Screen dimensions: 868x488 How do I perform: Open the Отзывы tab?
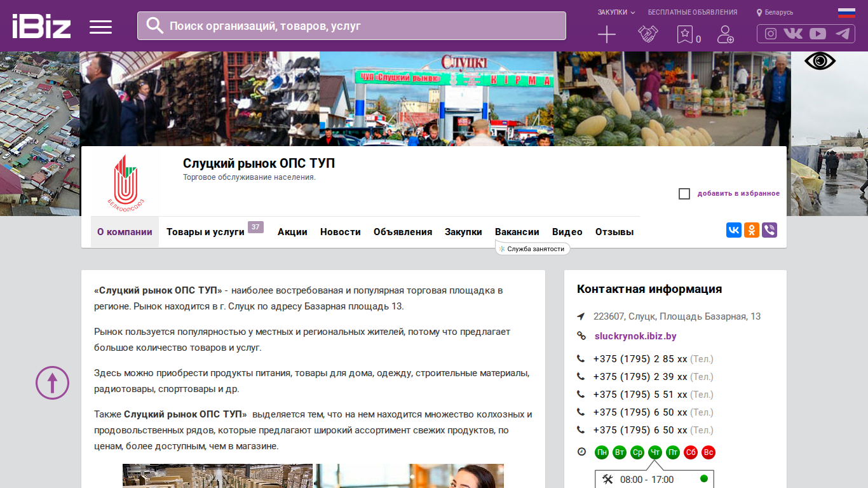(x=614, y=232)
